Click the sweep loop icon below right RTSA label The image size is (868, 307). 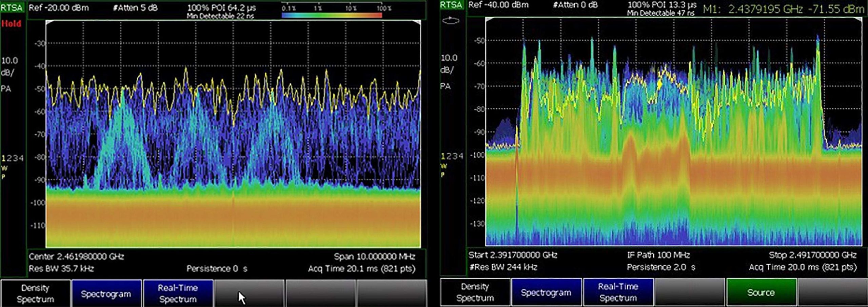pyautogui.click(x=450, y=21)
